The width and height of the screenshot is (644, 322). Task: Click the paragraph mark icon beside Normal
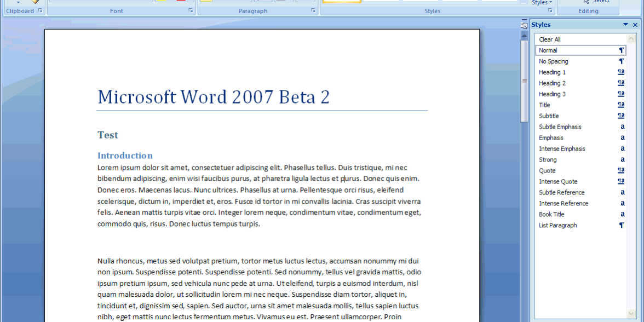coord(622,50)
